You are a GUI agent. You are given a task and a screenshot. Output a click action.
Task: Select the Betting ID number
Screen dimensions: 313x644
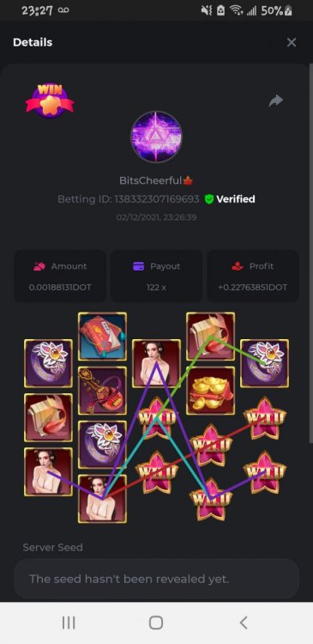(x=157, y=199)
